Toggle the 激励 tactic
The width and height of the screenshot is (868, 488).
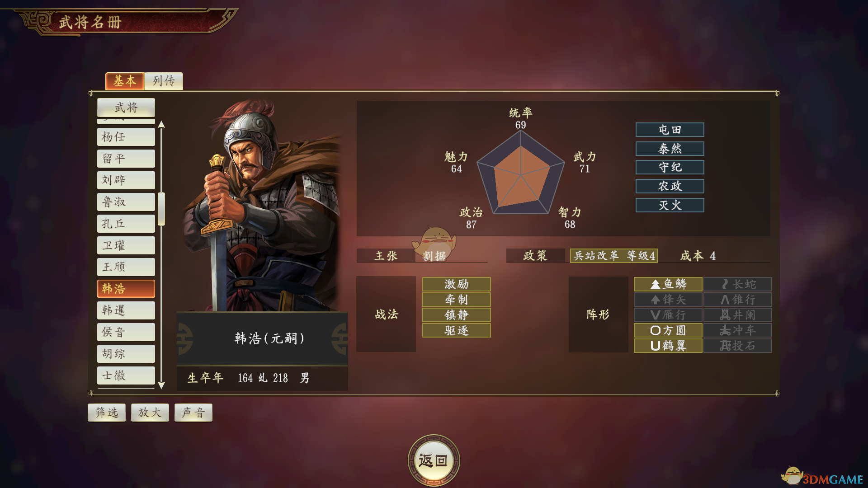coord(456,284)
